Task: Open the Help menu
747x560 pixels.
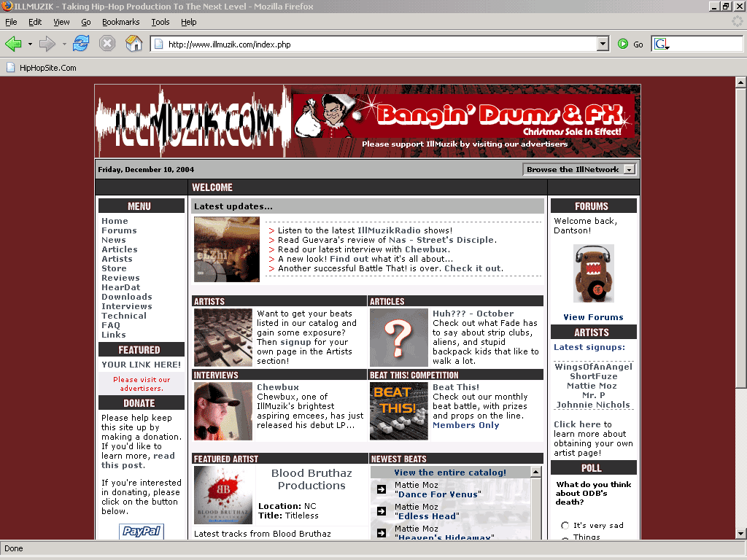Action: point(189,22)
